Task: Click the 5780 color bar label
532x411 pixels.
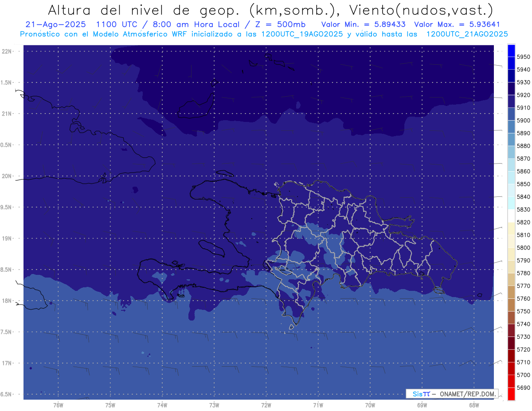Action: click(524, 273)
